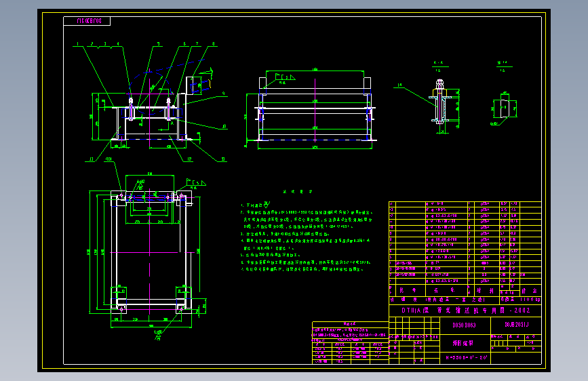This screenshot has height=381, width=588.
Task: Select the technical requirements heading text
Action: tap(298, 192)
